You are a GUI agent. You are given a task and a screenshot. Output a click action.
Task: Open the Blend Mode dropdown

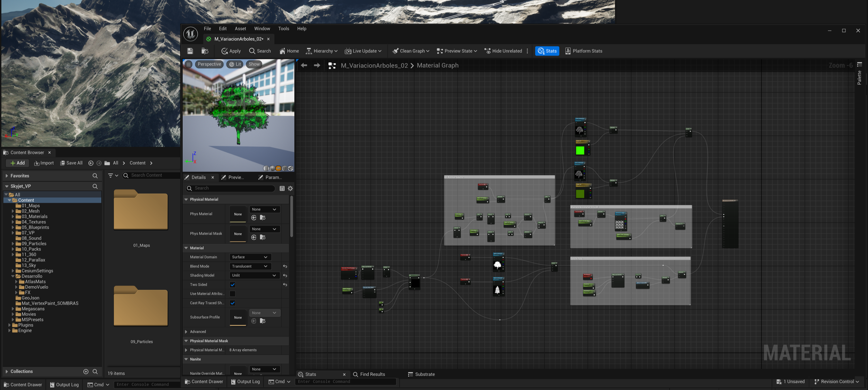pyautogui.click(x=250, y=266)
